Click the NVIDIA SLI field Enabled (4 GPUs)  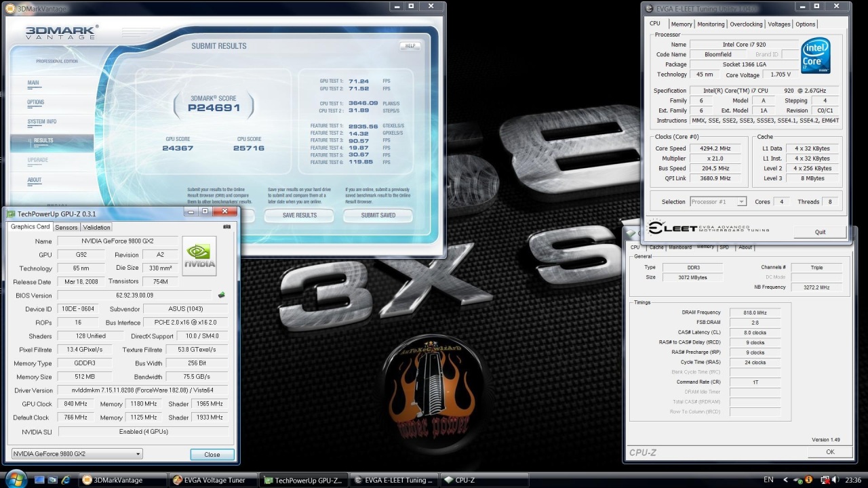click(143, 431)
